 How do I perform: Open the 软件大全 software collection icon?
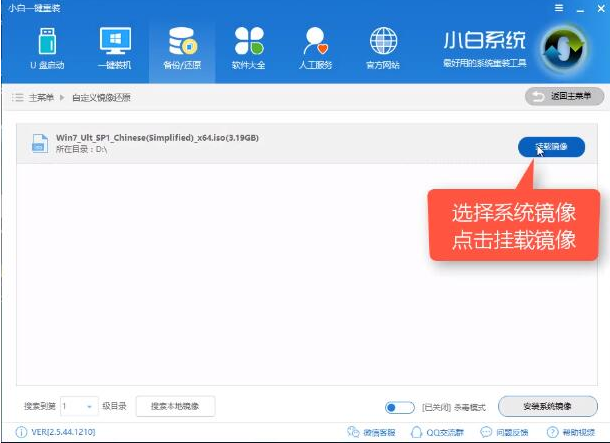point(249,48)
